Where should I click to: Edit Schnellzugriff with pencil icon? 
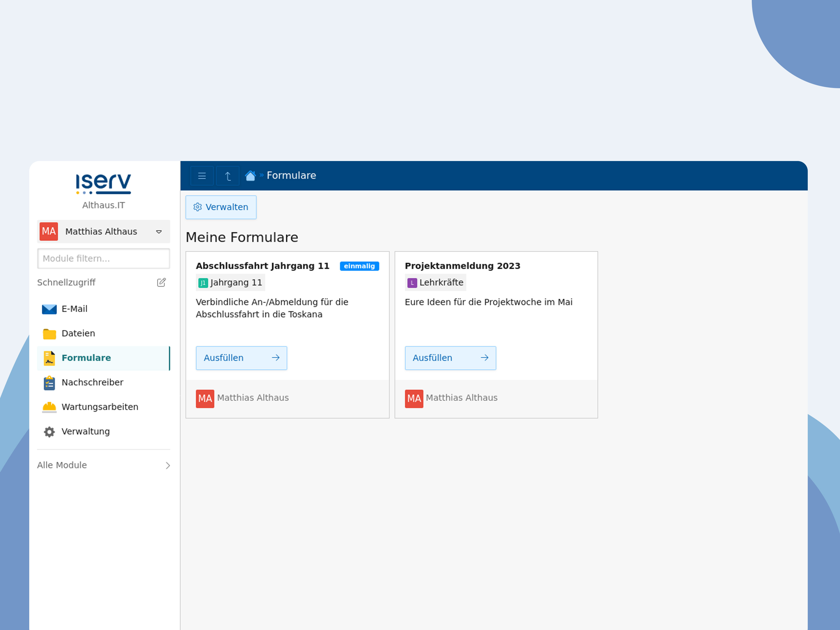coord(161,282)
